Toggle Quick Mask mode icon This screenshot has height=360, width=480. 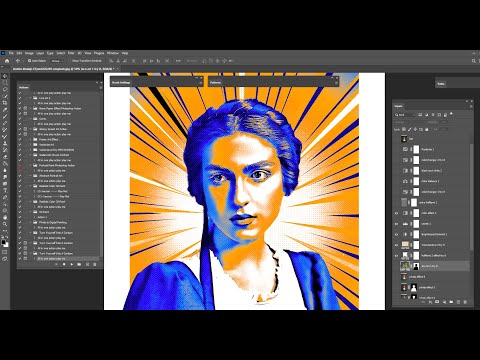pyautogui.click(x=5, y=252)
